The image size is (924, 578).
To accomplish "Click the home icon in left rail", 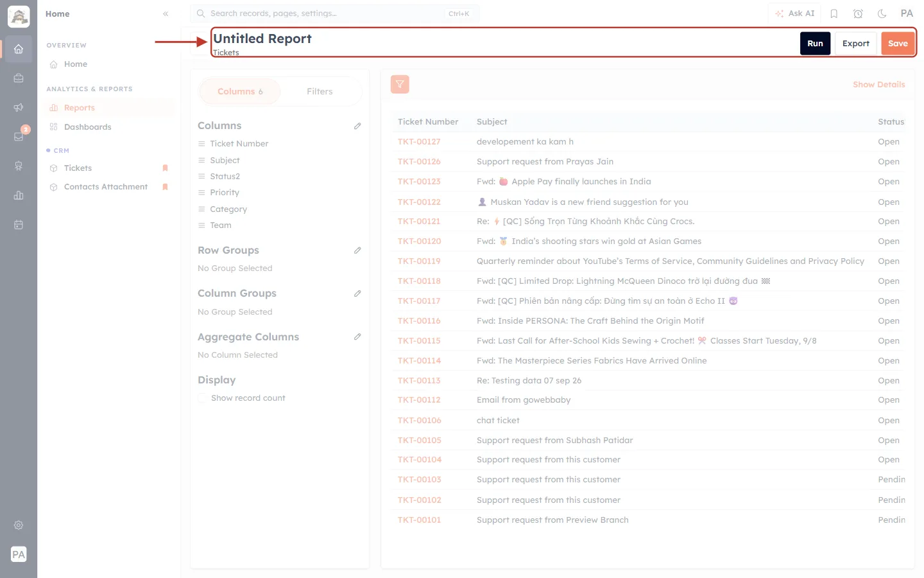I will click(19, 49).
